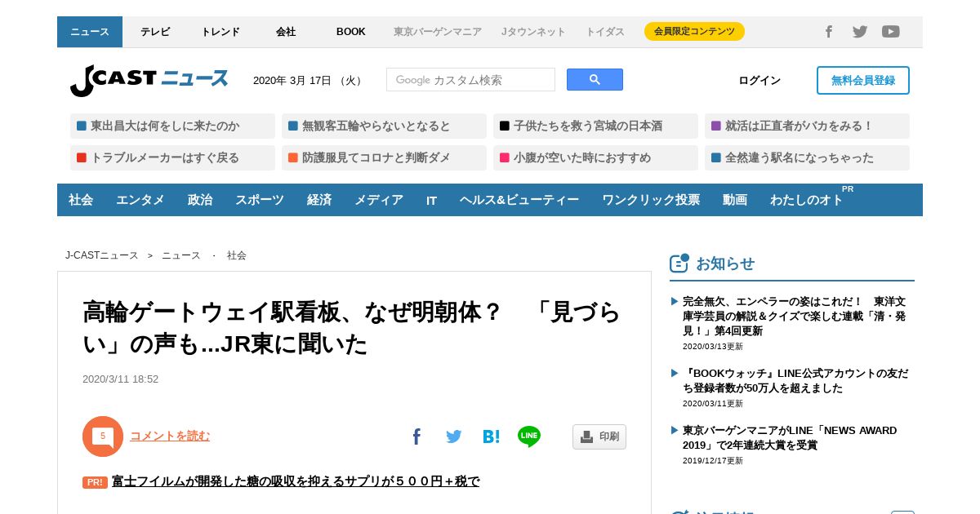Click article date 2020/3/11 18:52
This screenshot has height=514, width=980.
120,379
